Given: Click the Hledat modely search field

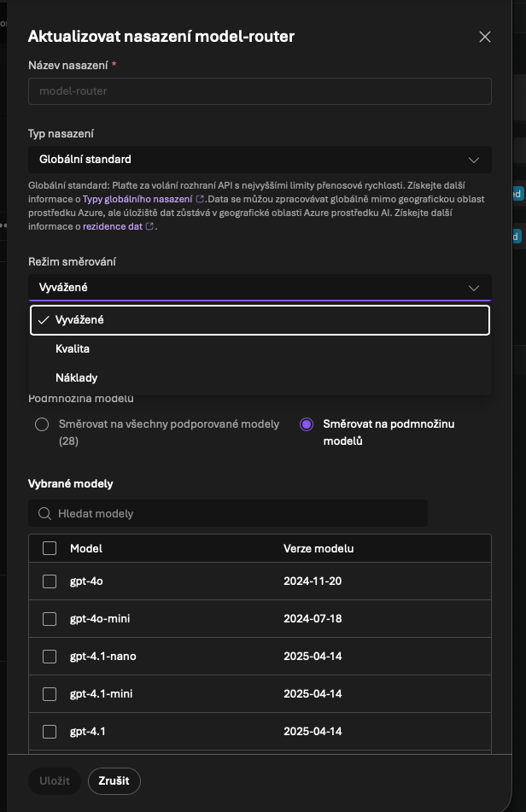Looking at the screenshot, I should point(228,513).
